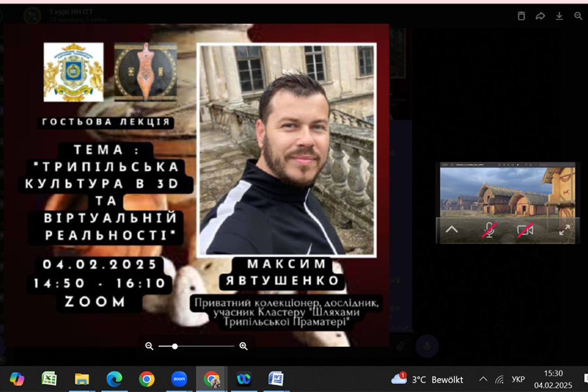Open the clock and calendar showing 15:30
The width and height of the screenshot is (588, 392).
[553, 379]
